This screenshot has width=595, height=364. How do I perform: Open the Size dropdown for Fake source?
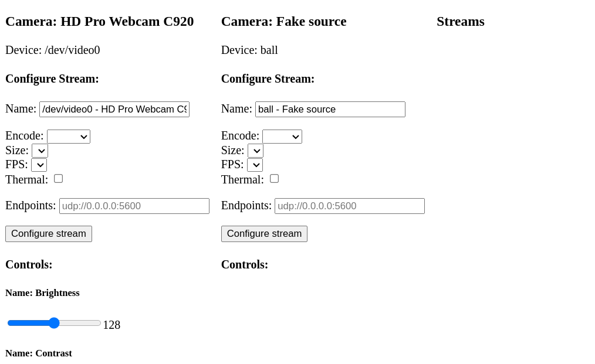[x=255, y=151]
